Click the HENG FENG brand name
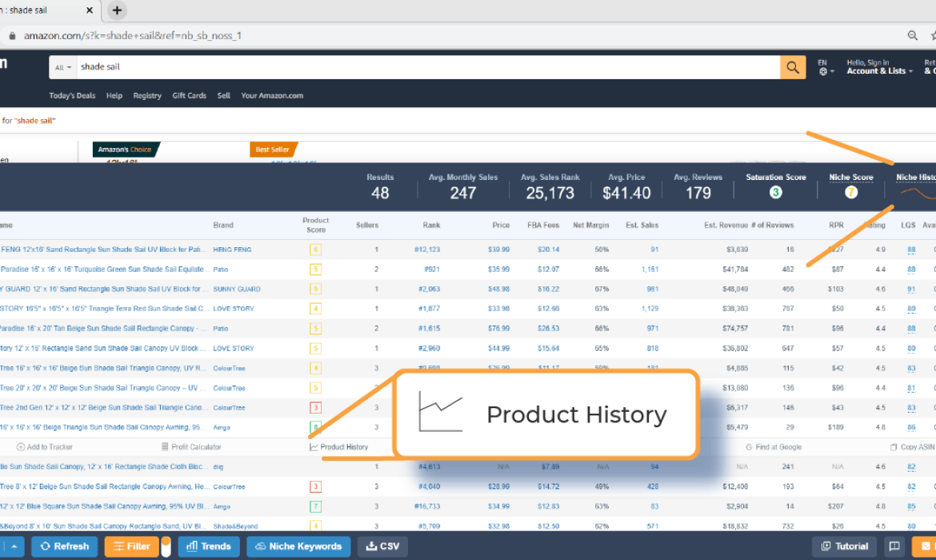The width and height of the screenshot is (936, 560). [x=232, y=250]
